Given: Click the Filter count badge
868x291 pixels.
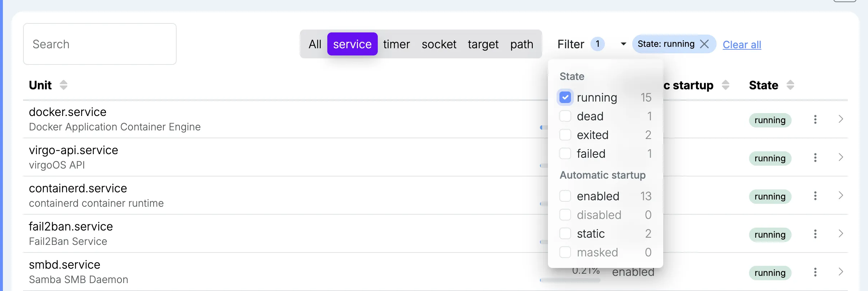Looking at the screenshot, I should click(x=597, y=44).
